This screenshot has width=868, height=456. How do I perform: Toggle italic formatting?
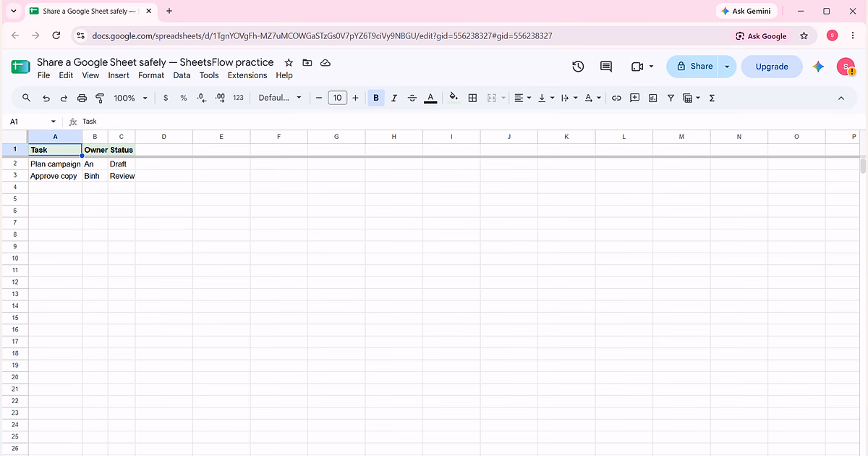click(394, 98)
